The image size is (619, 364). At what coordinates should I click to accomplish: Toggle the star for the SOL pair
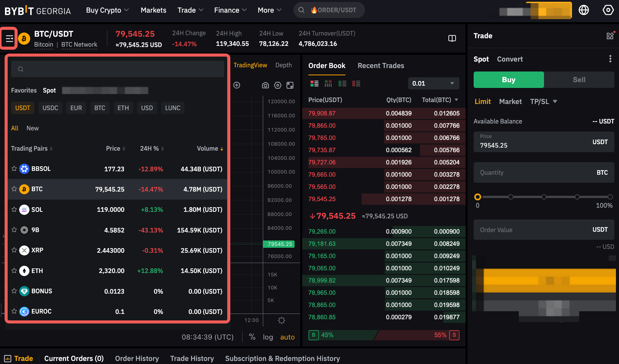click(x=14, y=210)
